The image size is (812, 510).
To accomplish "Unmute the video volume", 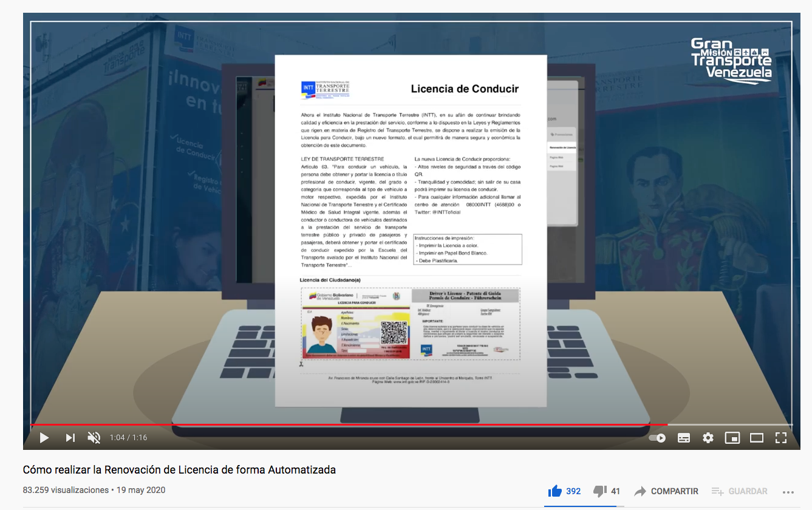I will [x=94, y=437].
